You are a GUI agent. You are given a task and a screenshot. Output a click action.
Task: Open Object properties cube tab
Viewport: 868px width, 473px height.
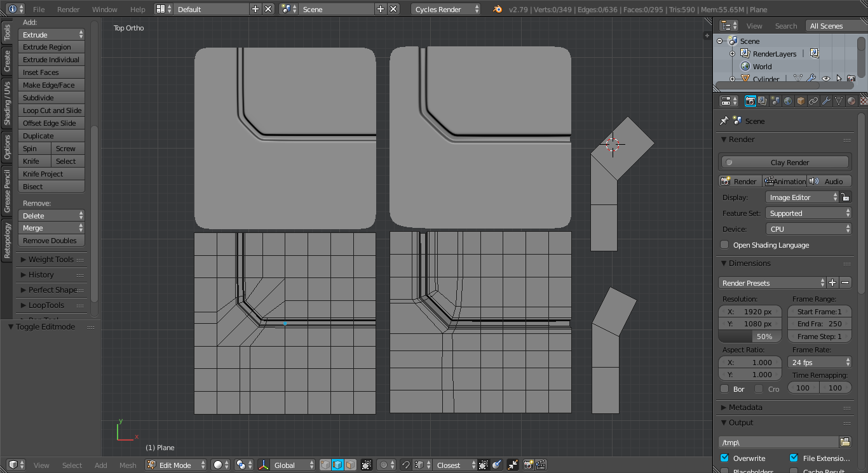click(x=801, y=101)
